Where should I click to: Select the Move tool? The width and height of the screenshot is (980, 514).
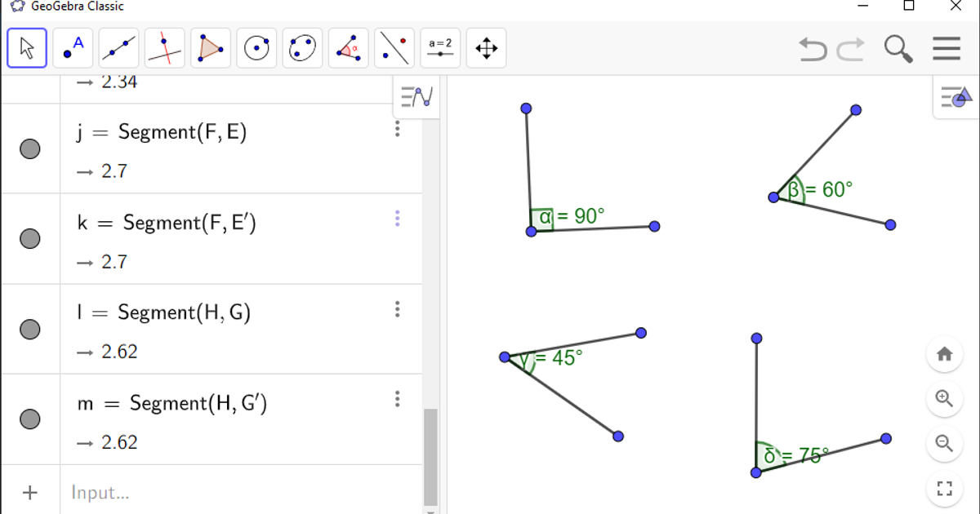click(x=27, y=48)
